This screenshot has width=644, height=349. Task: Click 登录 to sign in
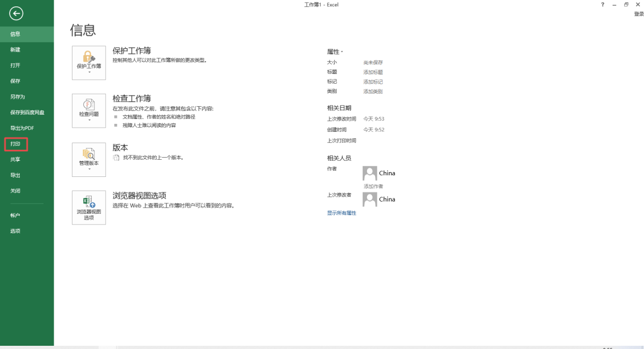(x=639, y=14)
